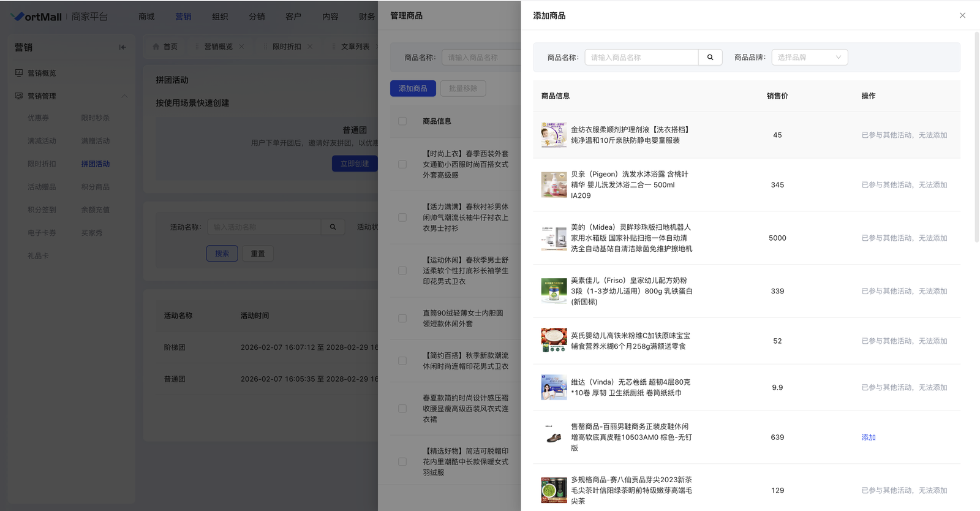Image resolution: width=980 pixels, height=511 pixels.
Task: Click the sidebar collapse icon
Action: pyautogui.click(x=123, y=47)
